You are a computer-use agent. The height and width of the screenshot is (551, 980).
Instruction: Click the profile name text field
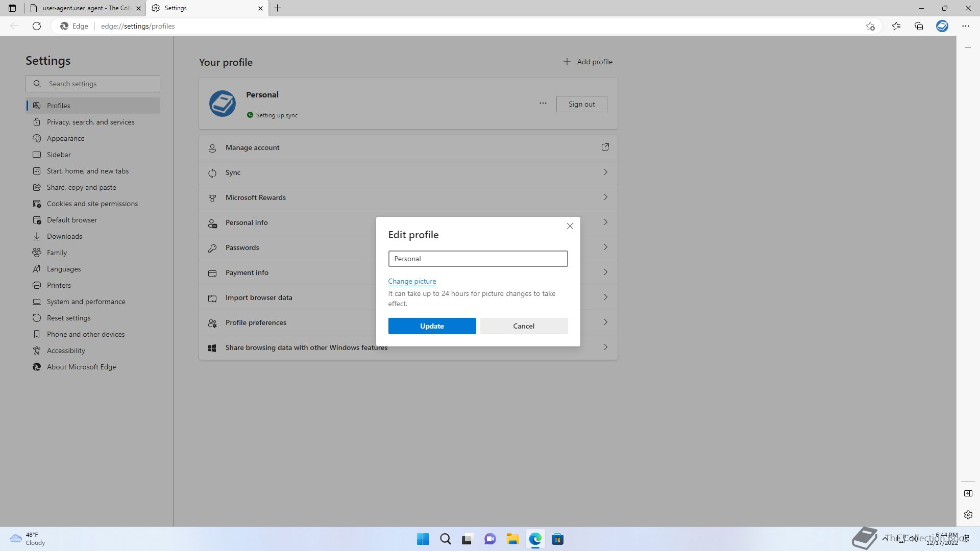(x=477, y=259)
